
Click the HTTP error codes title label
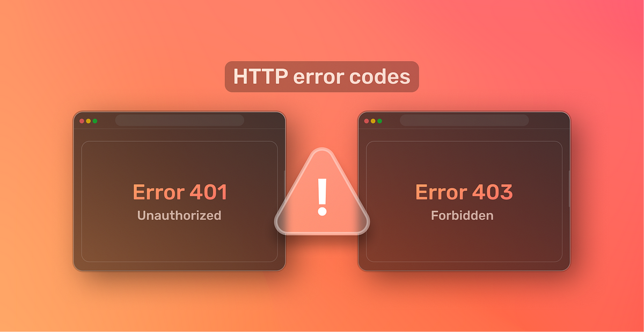[321, 77]
